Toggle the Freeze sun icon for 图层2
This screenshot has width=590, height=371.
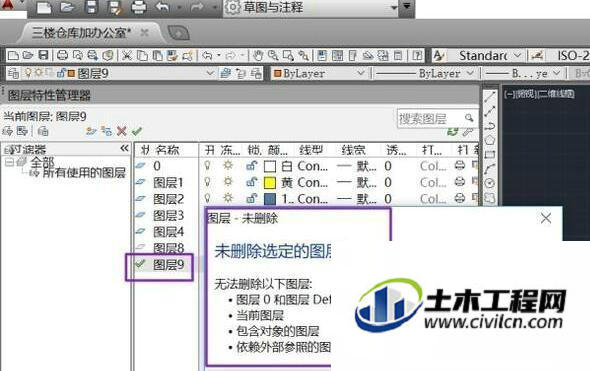[x=228, y=198]
